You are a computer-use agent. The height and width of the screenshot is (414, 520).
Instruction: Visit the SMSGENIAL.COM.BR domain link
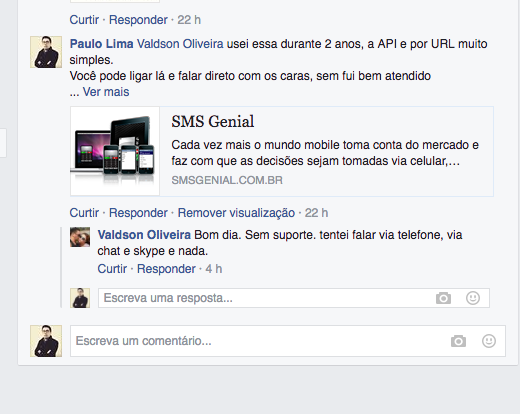click(x=227, y=180)
